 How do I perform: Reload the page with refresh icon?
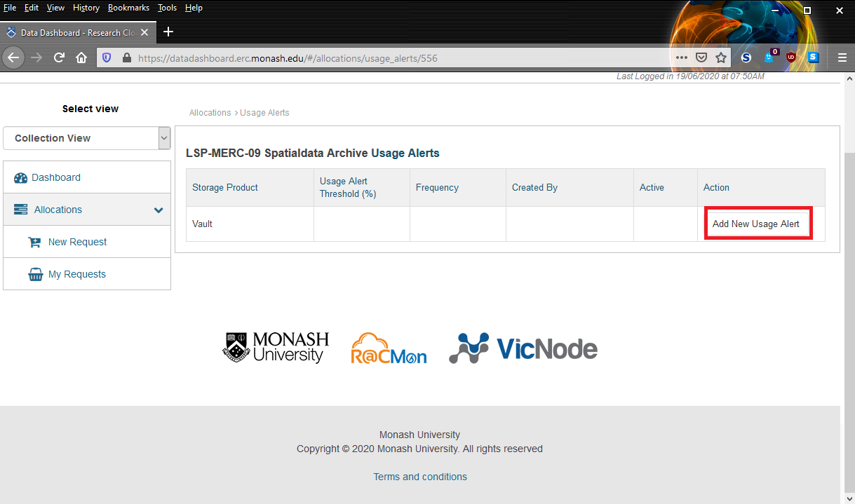pos(59,57)
